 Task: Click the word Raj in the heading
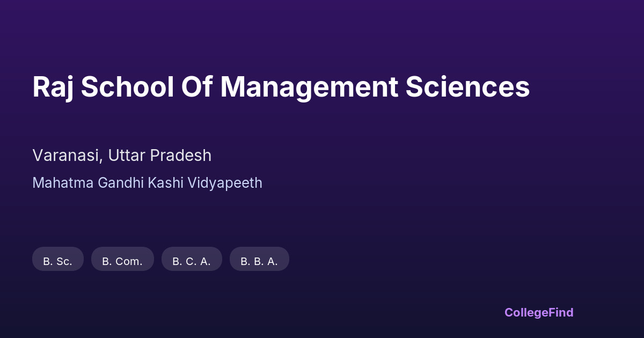(x=52, y=87)
